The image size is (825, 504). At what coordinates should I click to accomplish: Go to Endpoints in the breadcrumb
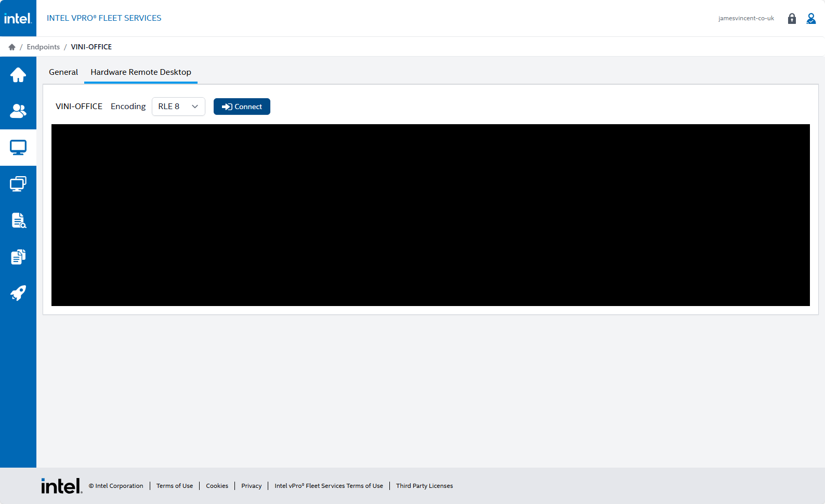click(x=43, y=47)
